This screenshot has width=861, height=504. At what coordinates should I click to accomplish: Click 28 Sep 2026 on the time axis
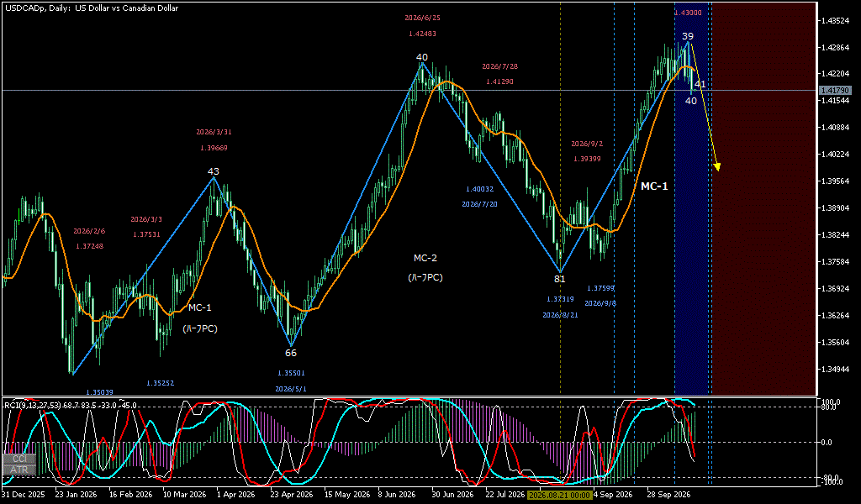tap(668, 495)
